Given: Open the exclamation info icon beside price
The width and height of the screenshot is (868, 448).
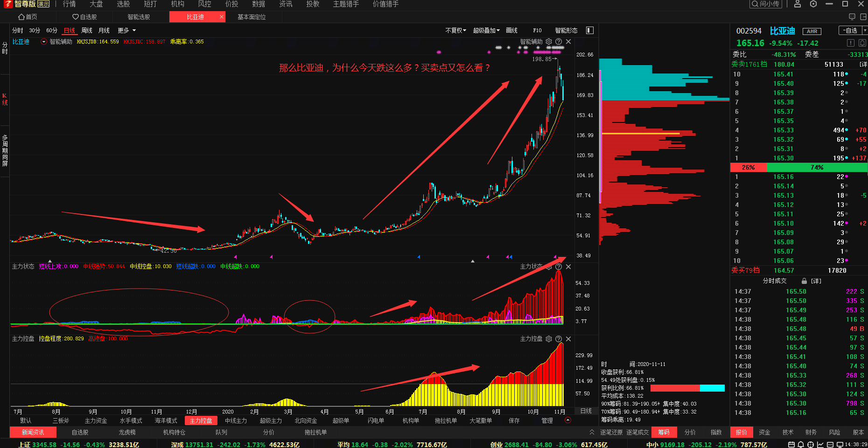Looking at the screenshot, I should [851, 43].
